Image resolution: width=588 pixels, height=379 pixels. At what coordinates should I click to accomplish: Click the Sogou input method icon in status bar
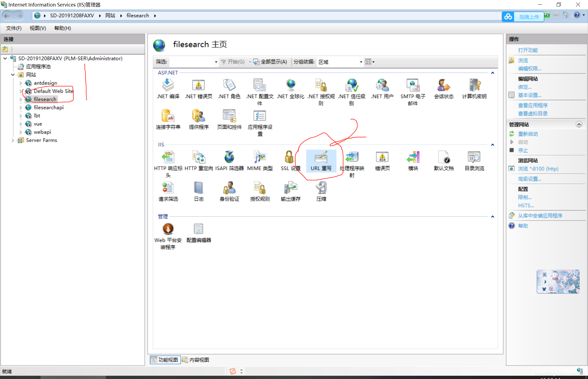click(233, 371)
